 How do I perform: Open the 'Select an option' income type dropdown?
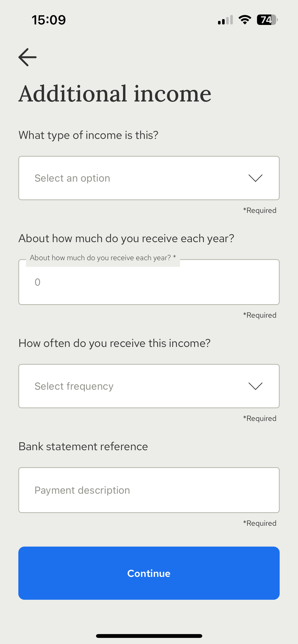[149, 178]
